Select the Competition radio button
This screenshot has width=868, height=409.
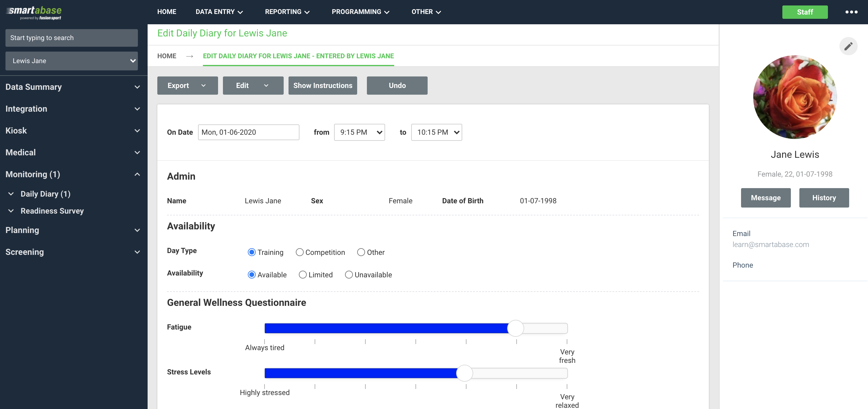coord(299,252)
